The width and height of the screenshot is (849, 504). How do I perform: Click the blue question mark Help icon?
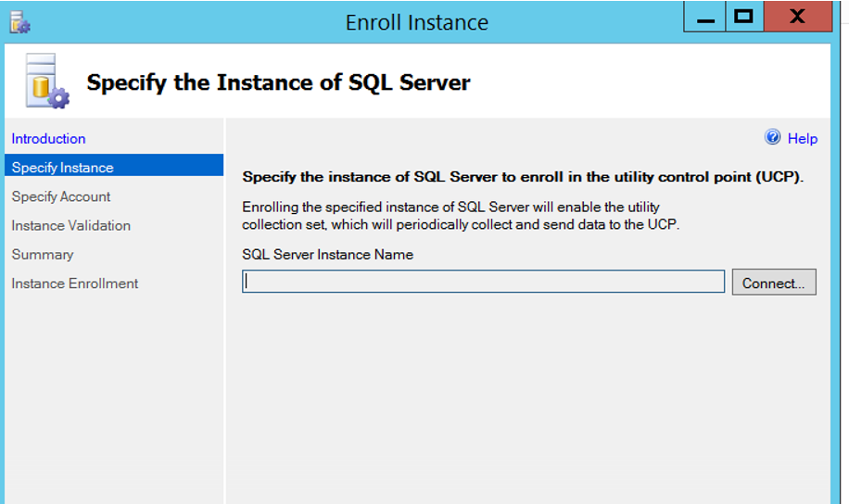tap(772, 137)
